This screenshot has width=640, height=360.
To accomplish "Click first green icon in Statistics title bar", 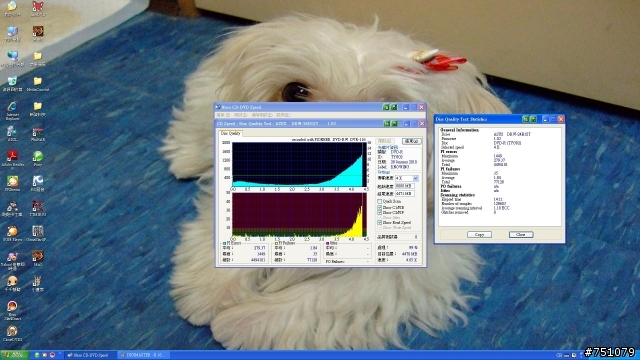I will coord(525,119).
